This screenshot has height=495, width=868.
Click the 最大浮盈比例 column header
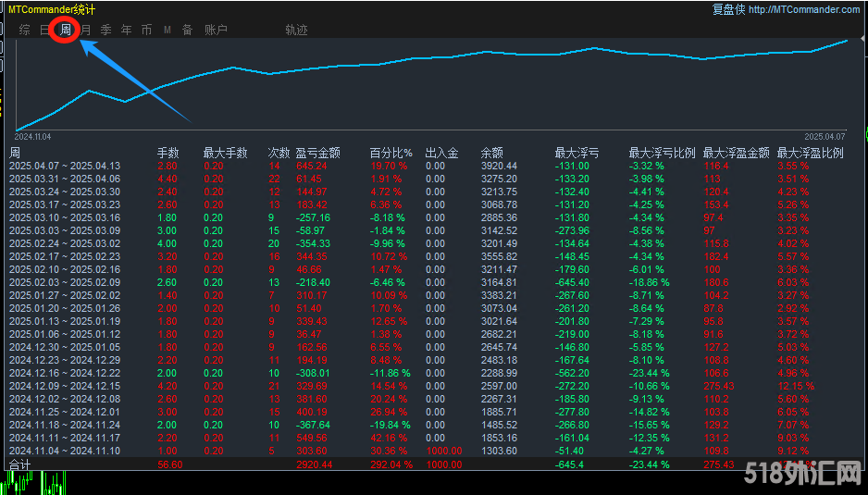(x=811, y=153)
